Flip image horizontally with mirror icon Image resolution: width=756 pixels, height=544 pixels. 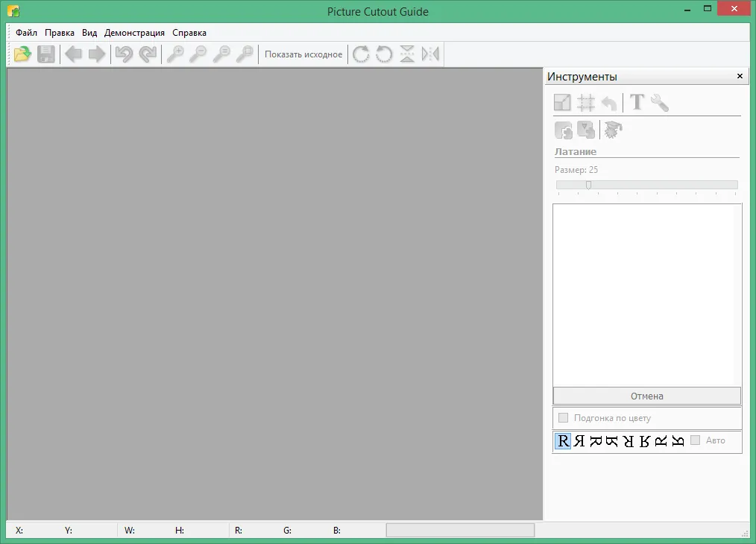coord(430,54)
